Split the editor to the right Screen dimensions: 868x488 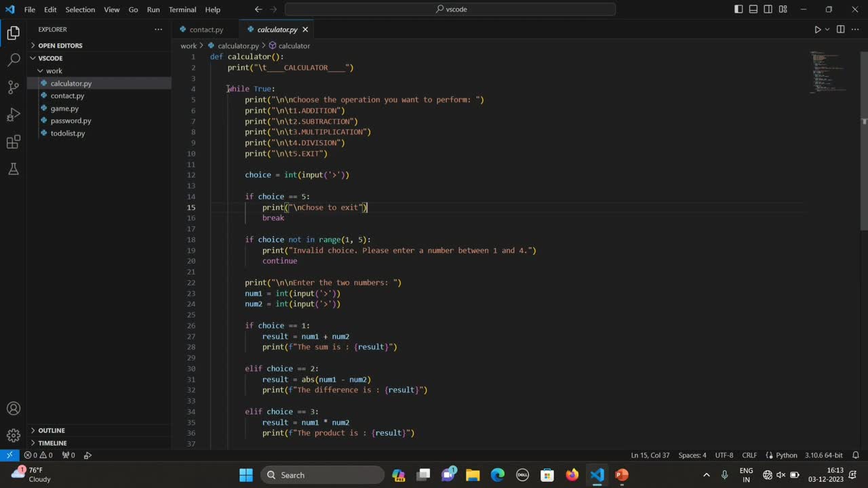pyautogui.click(x=840, y=30)
